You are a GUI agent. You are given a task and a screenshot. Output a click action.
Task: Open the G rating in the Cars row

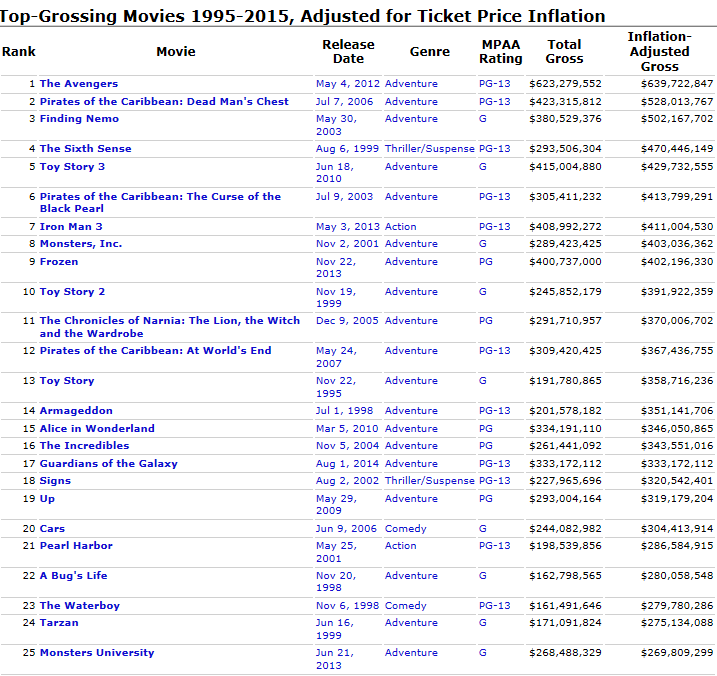pyautogui.click(x=483, y=529)
